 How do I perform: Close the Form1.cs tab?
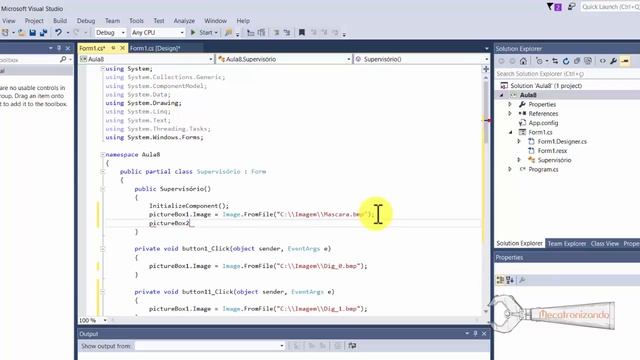(x=122, y=48)
